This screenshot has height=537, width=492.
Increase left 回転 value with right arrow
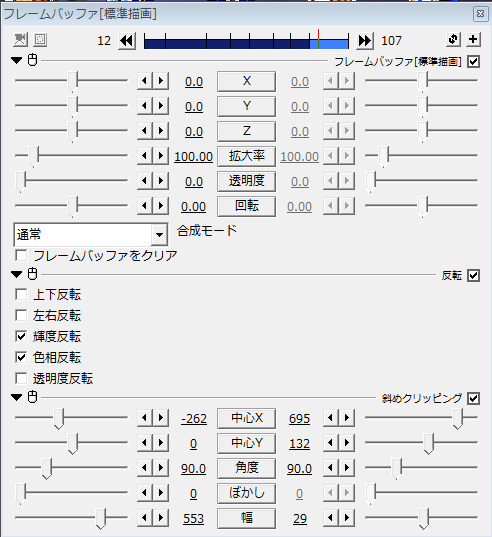point(161,206)
